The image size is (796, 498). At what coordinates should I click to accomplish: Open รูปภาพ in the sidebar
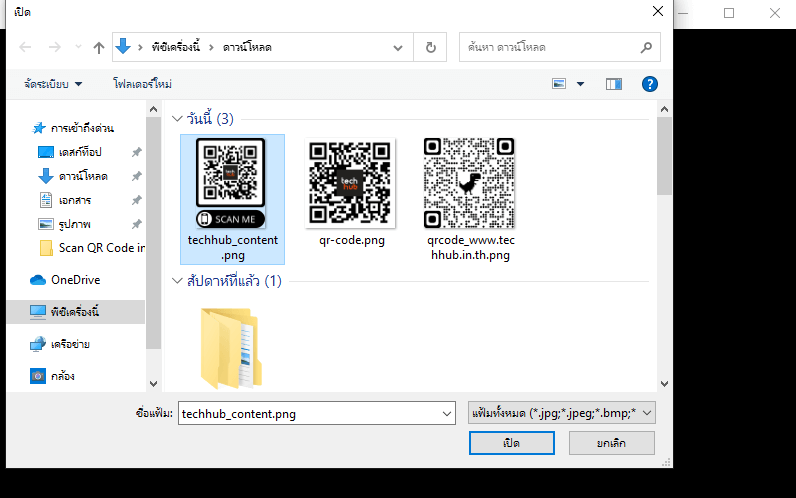pyautogui.click(x=74, y=224)
